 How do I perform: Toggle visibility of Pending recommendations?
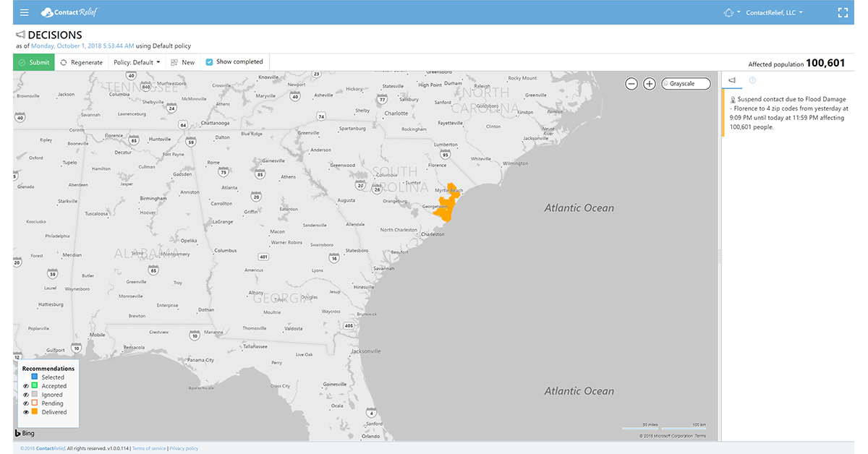26,403
